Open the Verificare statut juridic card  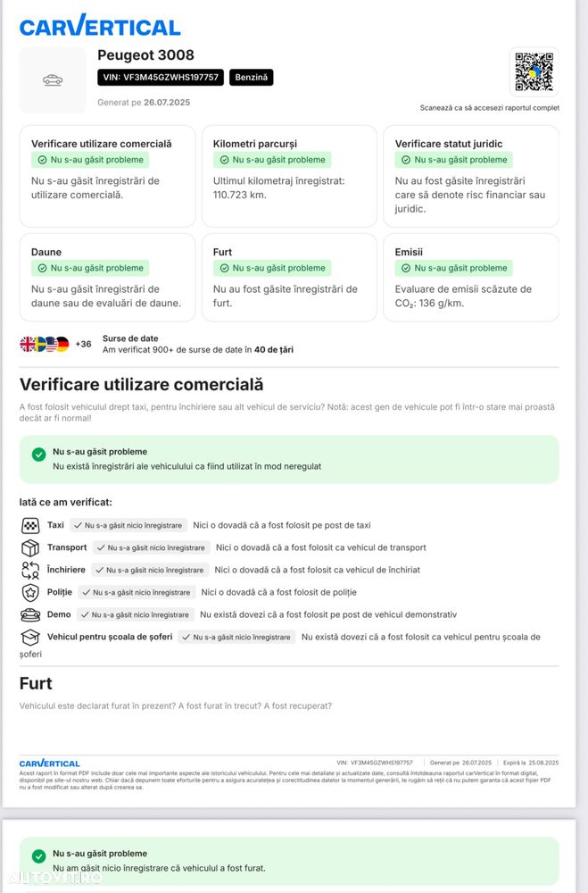(470, 176)
